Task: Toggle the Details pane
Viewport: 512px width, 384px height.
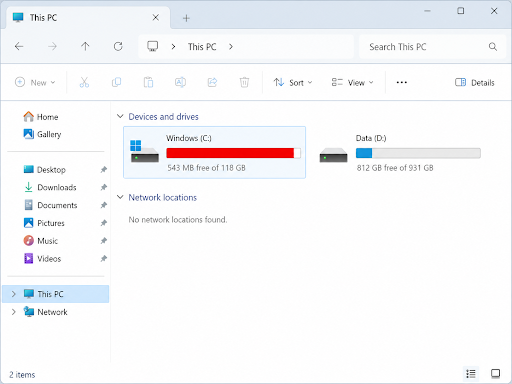Action: (475, 82)
